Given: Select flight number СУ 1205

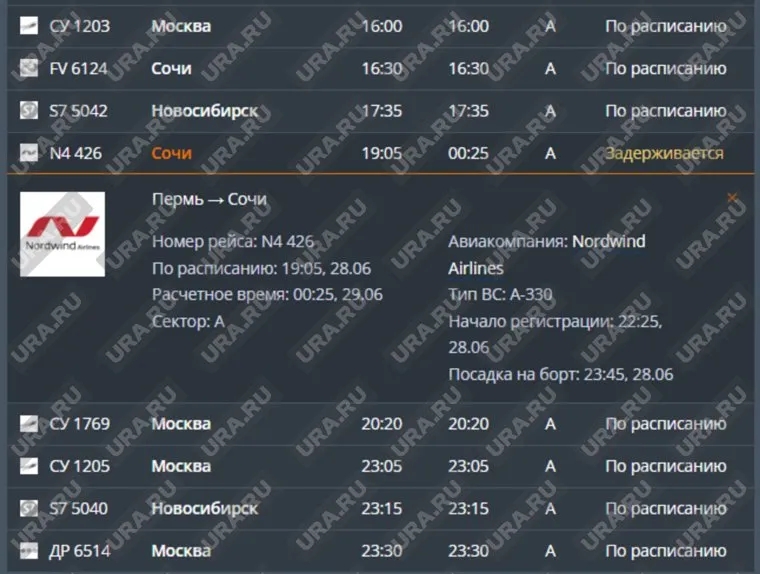Looking at the screenshot, I should click(80, 466).
